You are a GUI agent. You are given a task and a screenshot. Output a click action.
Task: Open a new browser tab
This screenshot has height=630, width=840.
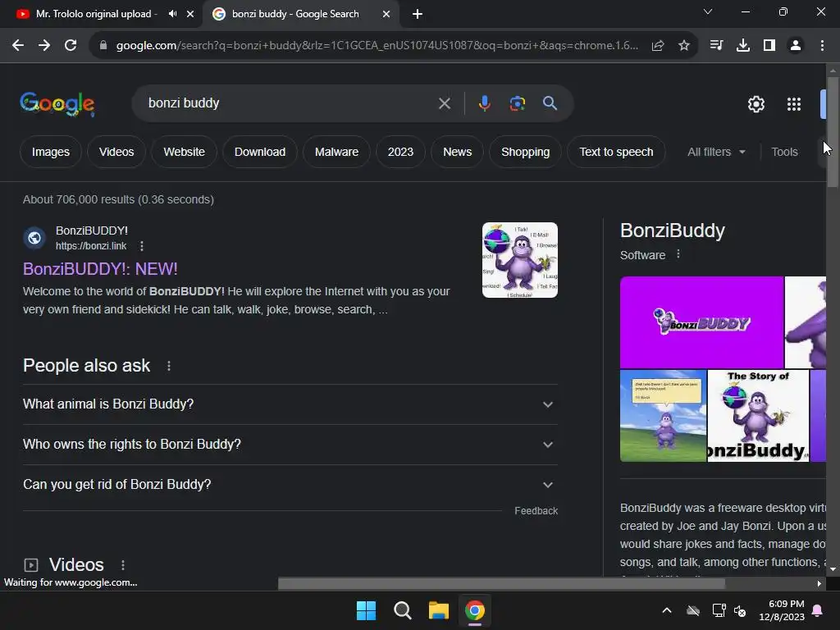pyautogui.click(x=418, y=14)
